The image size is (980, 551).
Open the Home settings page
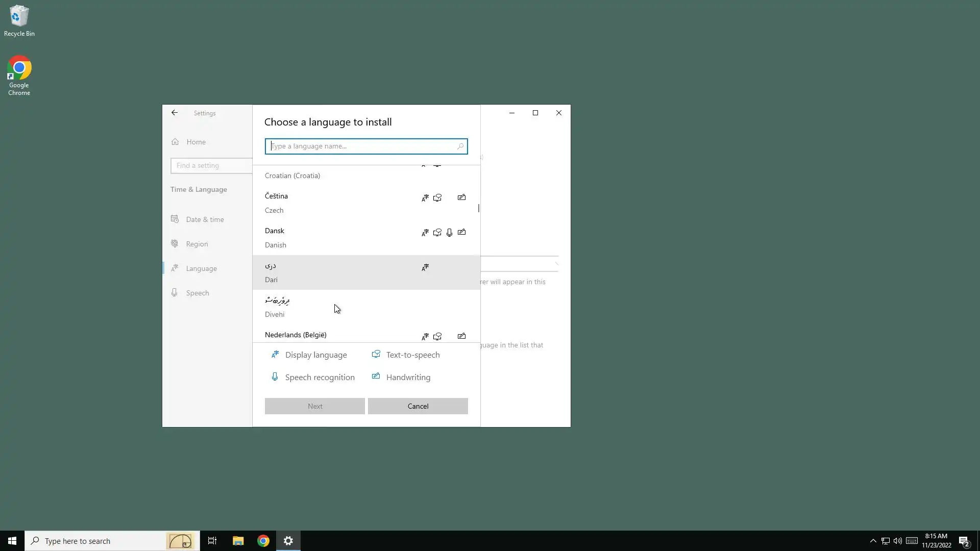click(x=195, y=142)
